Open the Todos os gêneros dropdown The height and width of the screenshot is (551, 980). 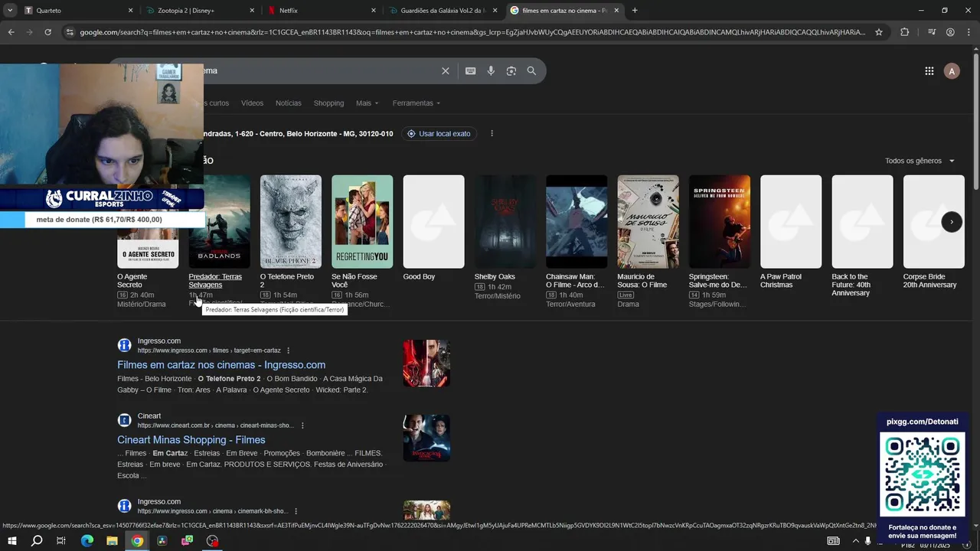click(920, 161)
